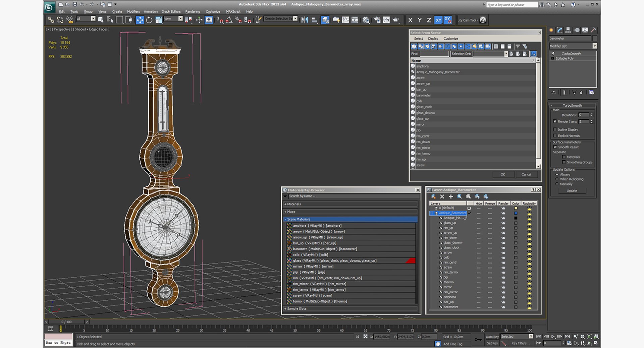Activate the Select and Move tool
Image resolution: width=644 pixels, height=348 pixels.
pos(140,20)
